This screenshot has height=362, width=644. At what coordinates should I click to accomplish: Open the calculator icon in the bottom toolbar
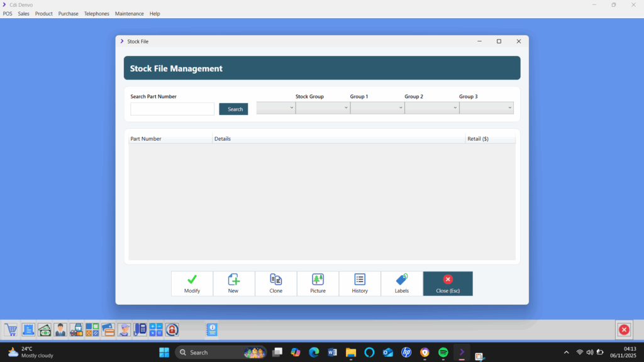155,329
